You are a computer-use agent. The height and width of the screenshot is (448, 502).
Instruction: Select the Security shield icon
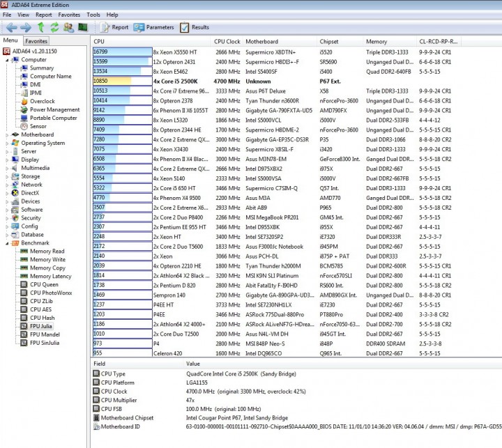pos(15,218)
